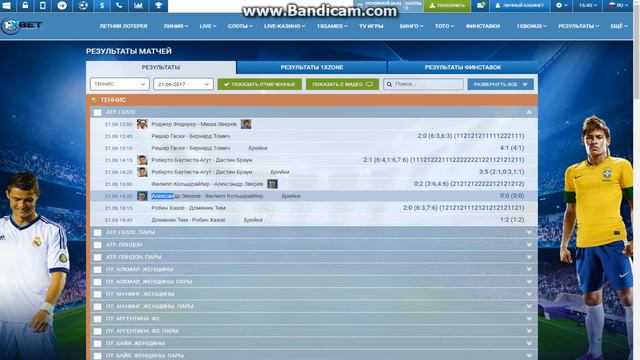This screenshot has width=640, height=360.
Task: Open the Линия menu
Action: click(x=176, y=26)
